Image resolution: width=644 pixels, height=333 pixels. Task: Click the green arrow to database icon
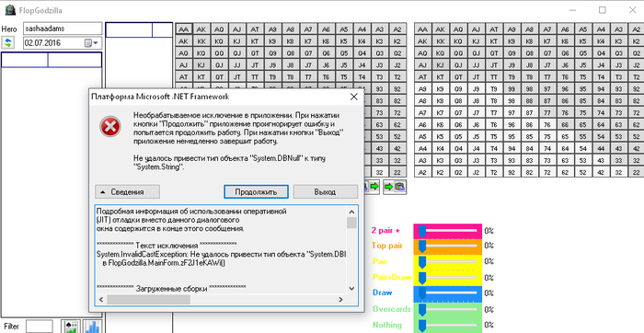395,187
